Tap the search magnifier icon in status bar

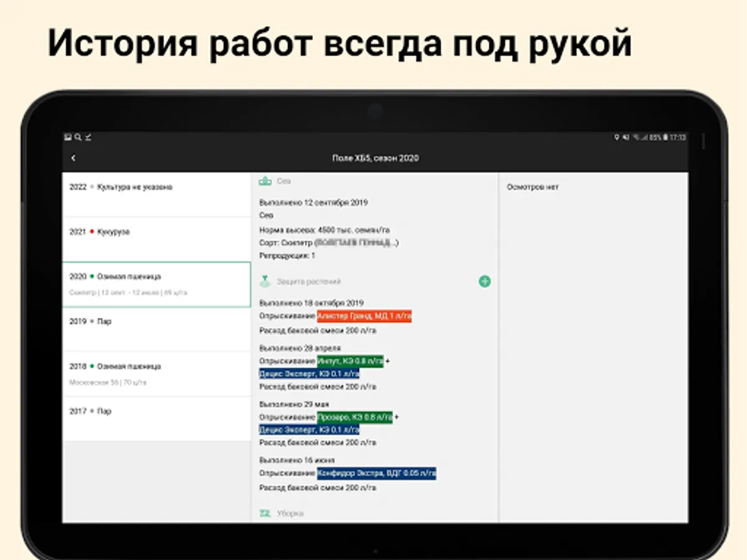coord(78,137)
